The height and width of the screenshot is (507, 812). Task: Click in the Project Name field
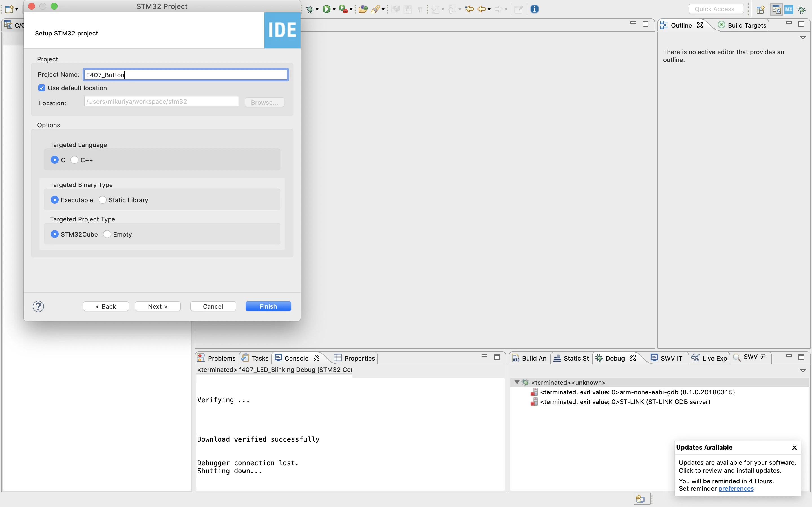pos(186,74)
